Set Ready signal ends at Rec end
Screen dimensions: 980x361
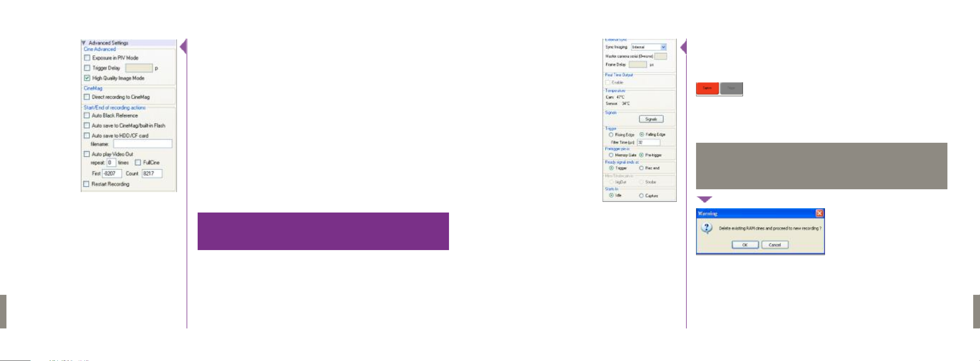click(x=641, y=168)
